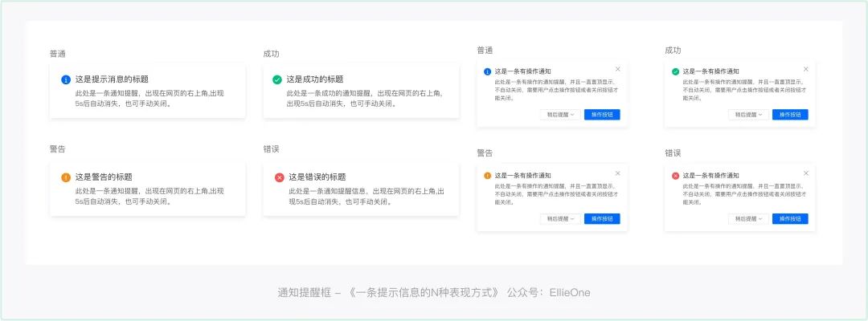Screen dimensions: 868x321
Task: Close the 警告 action notification with its X
Action: tap(617, 173)
